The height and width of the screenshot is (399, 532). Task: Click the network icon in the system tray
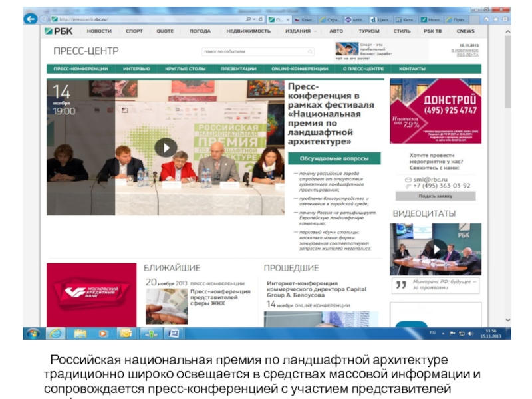tap(462, 334)
